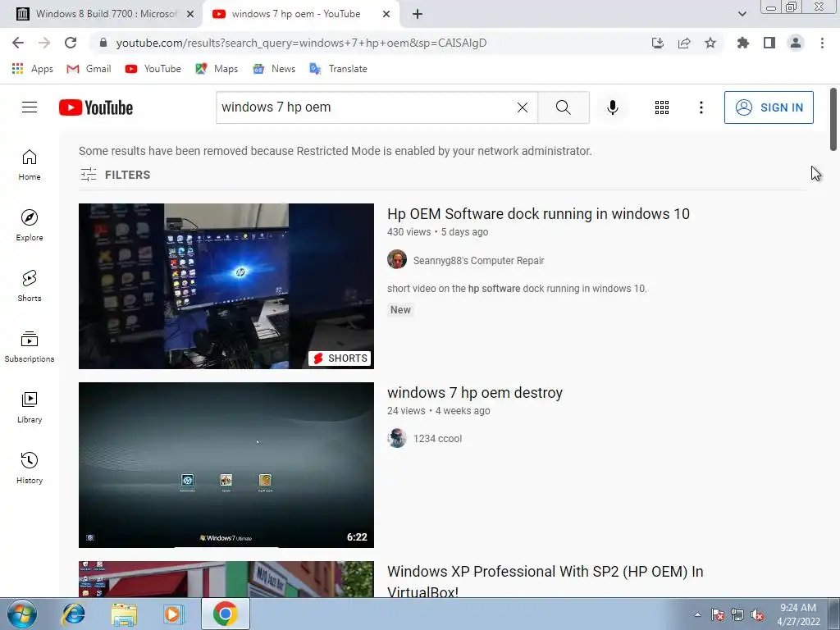The width and height of the screenshot is (840, 630).
Task: Open the Windows Start orb
Action: click(x=22, y=614)
